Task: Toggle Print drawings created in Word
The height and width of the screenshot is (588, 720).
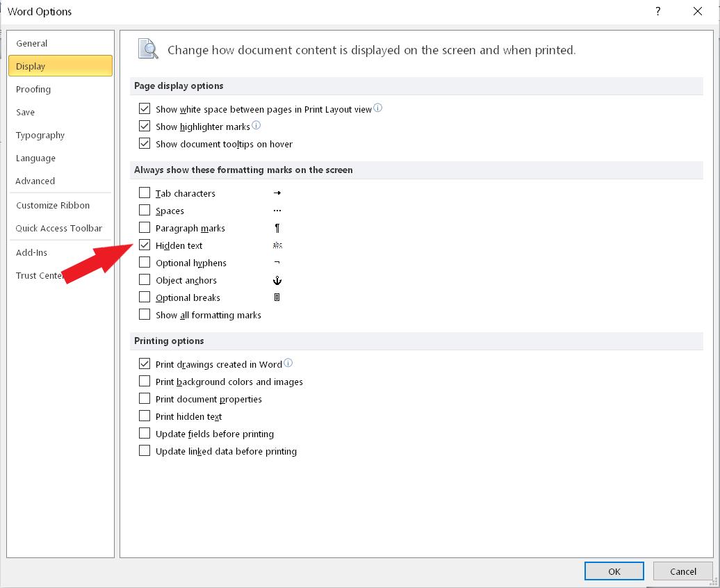Action: tap(144, 364)
